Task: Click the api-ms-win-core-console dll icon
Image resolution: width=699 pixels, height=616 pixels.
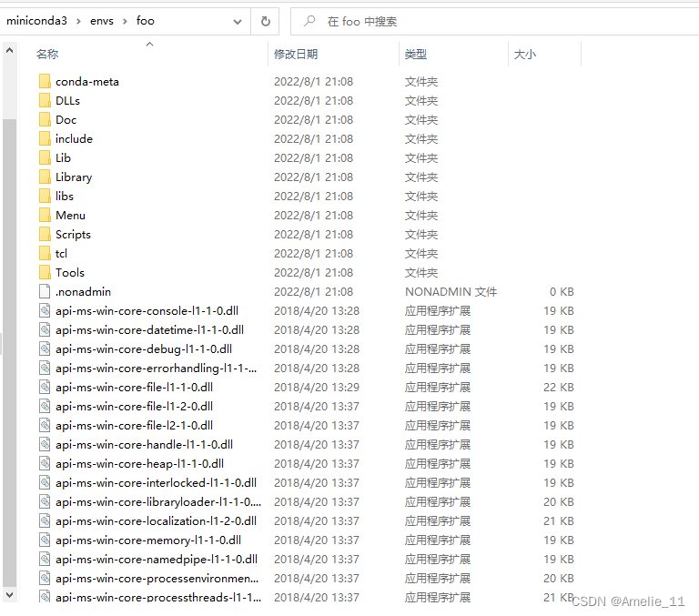Action: pyautogui.click(x=45, y=311)
